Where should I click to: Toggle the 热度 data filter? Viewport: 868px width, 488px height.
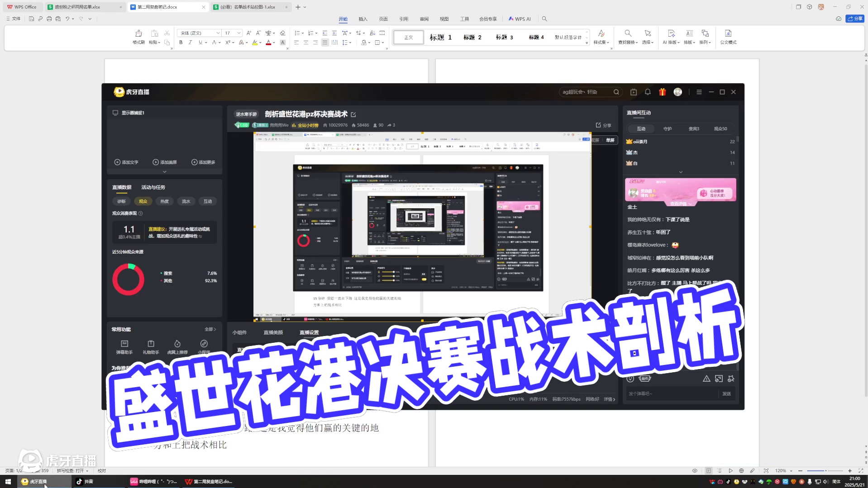pos(164,201)
